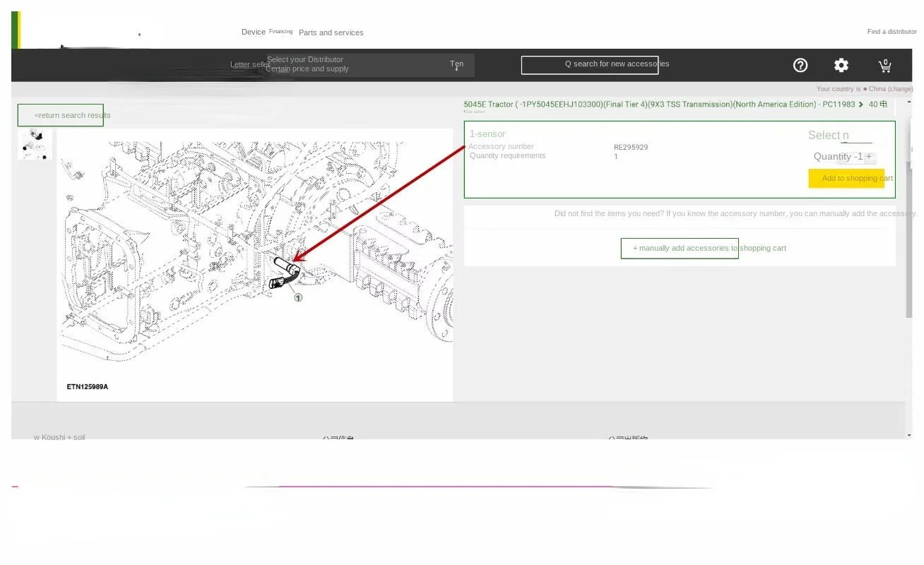The width and height of the screenshot is (924, 565).
Task: Click the 1-sensor part title
Action: (x=487, y=134)
